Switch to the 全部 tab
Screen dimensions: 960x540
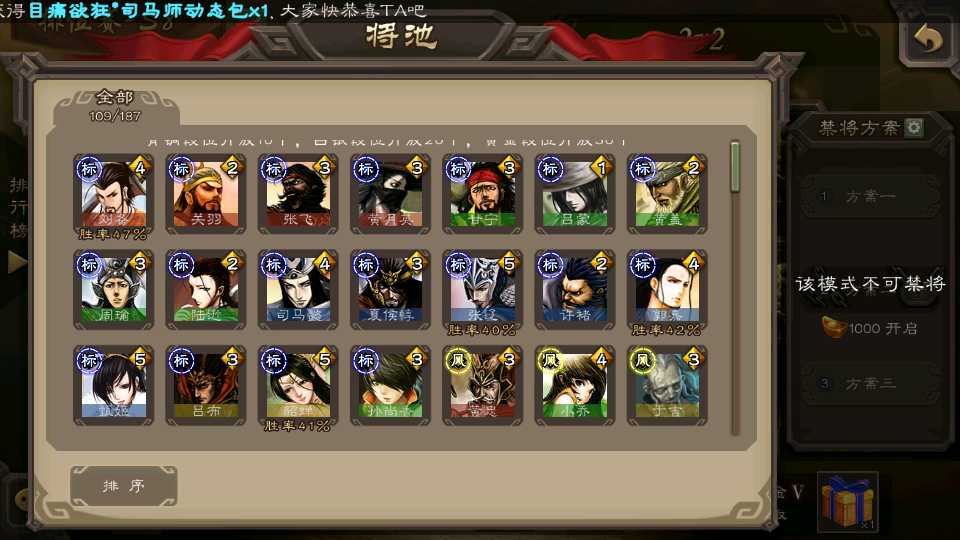click(x=115, y=106)
